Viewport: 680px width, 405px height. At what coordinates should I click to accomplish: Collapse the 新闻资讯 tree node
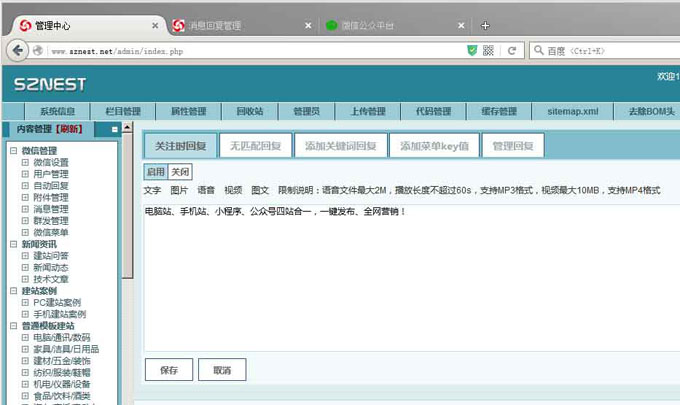[x=13, y=244]
